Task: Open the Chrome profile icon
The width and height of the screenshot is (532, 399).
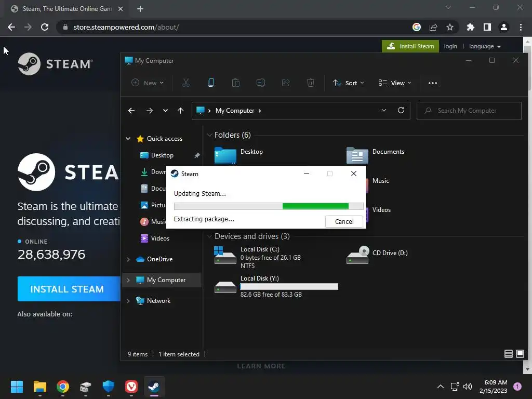Action: (504, 27)
